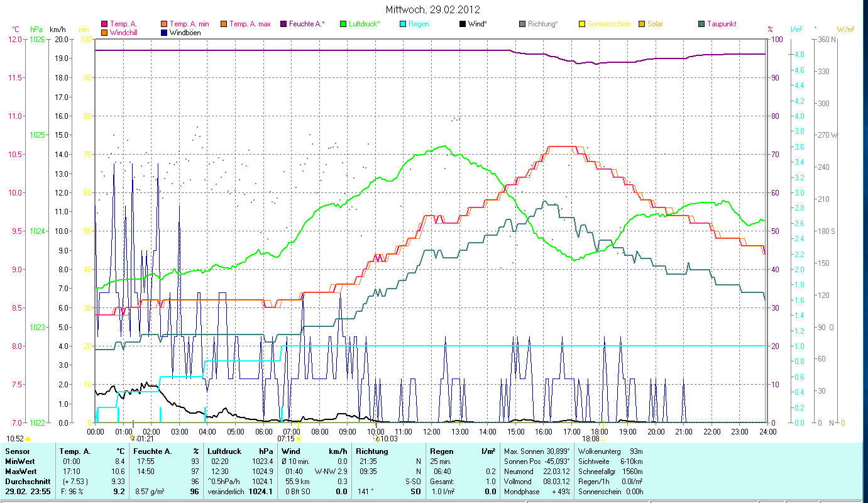
Task: Click the dark blue Windböen legend square
Action: coord(164,33)
